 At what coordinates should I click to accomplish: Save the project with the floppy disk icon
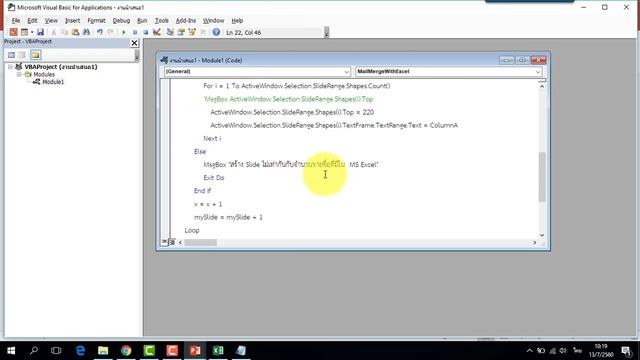tap(40, 32)
